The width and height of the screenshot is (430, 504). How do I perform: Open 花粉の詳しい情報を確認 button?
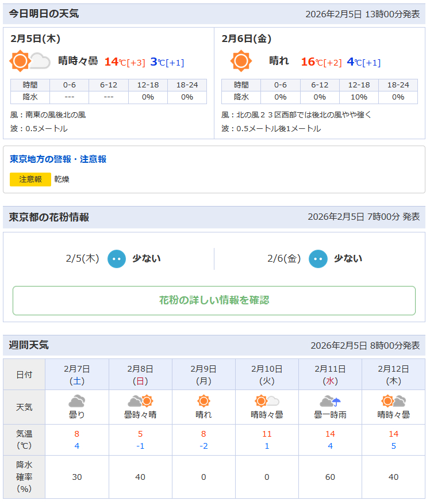tap(214, 300)
